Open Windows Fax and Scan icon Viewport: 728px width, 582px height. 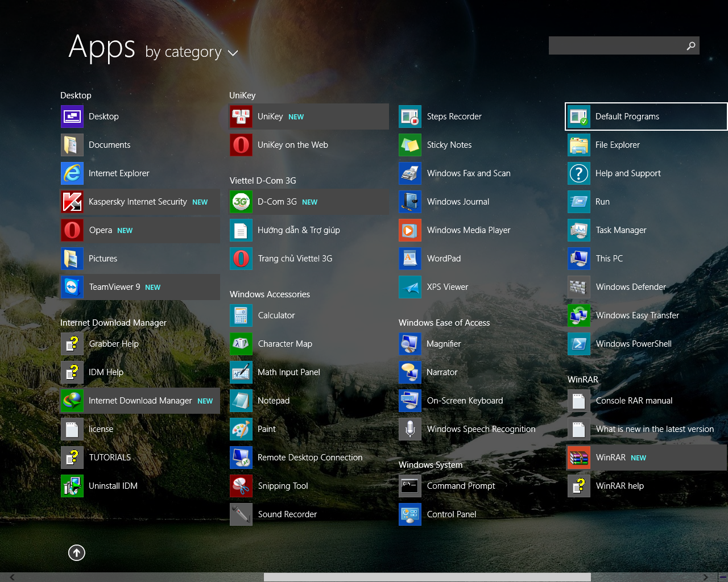tap(410, 173)
